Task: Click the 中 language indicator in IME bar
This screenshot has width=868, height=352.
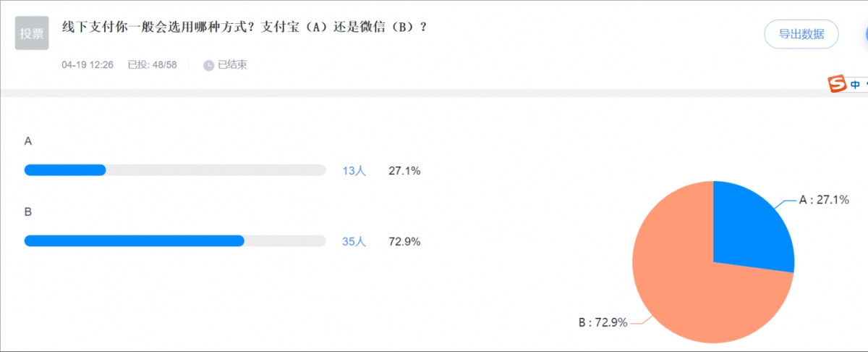Action: 856,84
